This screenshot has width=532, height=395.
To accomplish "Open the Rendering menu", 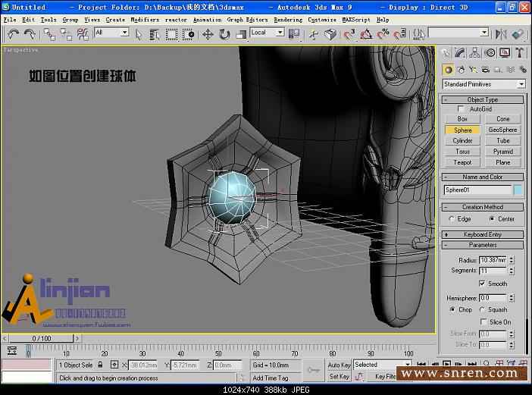I will click(288, 20).
